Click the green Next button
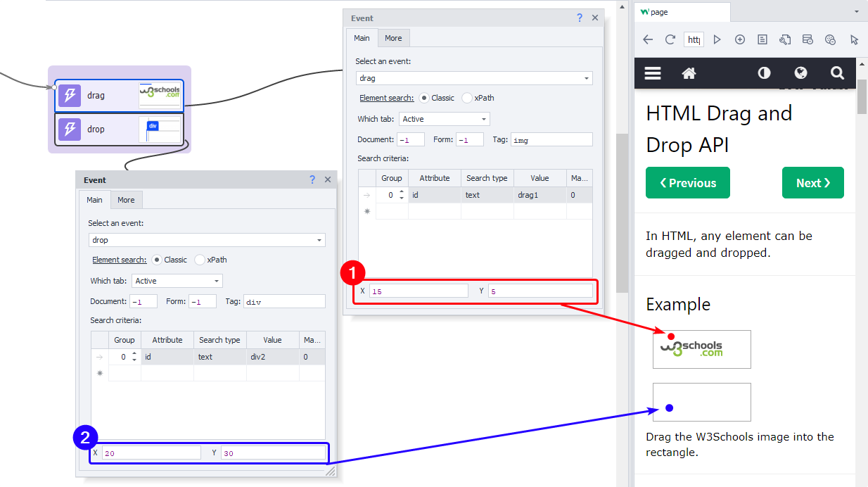868x487 pixels. coord(812,183)
